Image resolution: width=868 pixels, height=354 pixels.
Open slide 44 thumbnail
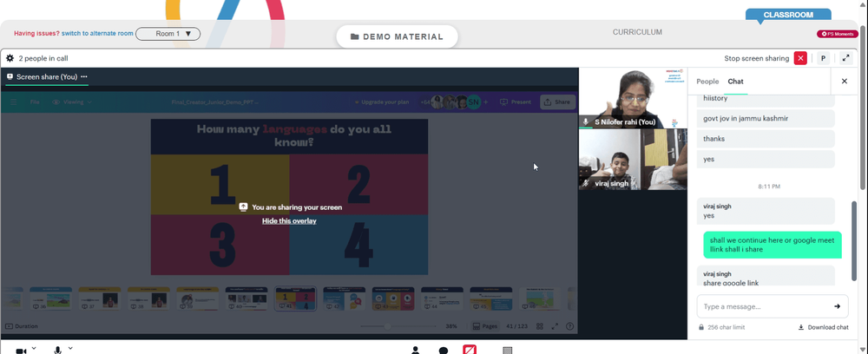(443, 298)
